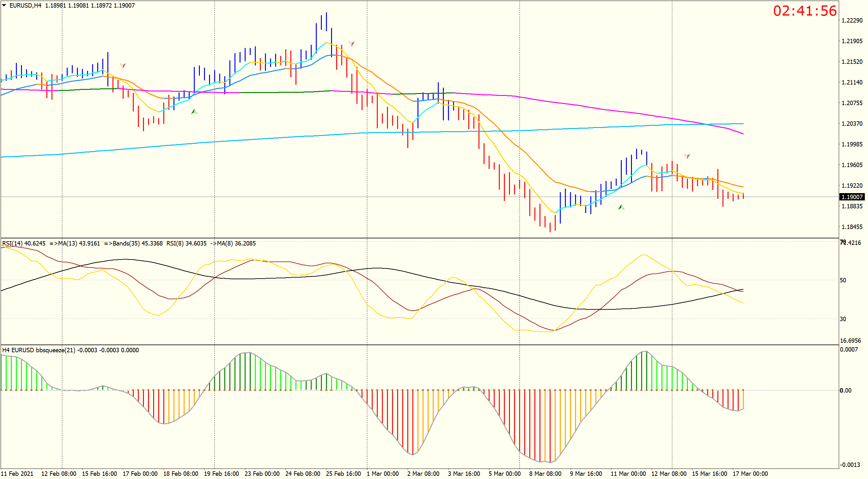Click the 17 Mar 00:00 time label

click(750, 474)
